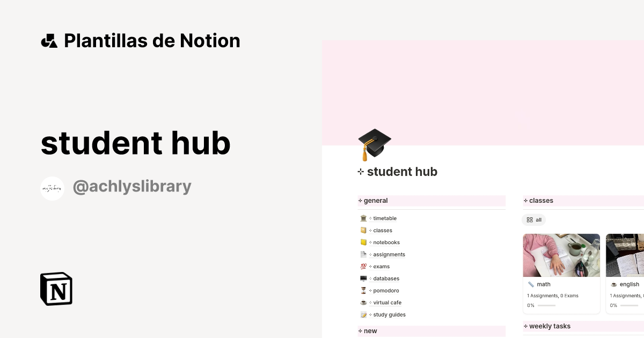Click the graduation cap page icon
This screenshot has width=644, height=338.
click(374, 144)
